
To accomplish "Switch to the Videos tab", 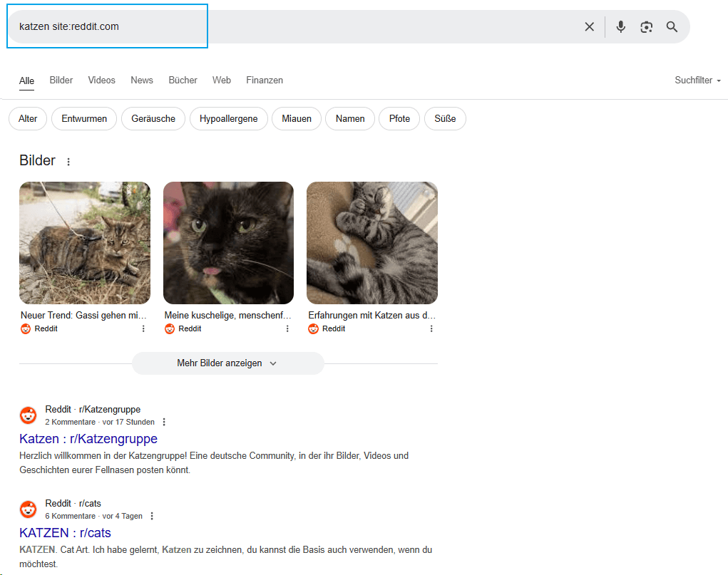I will pyautogui.click(x=102, y=81).
